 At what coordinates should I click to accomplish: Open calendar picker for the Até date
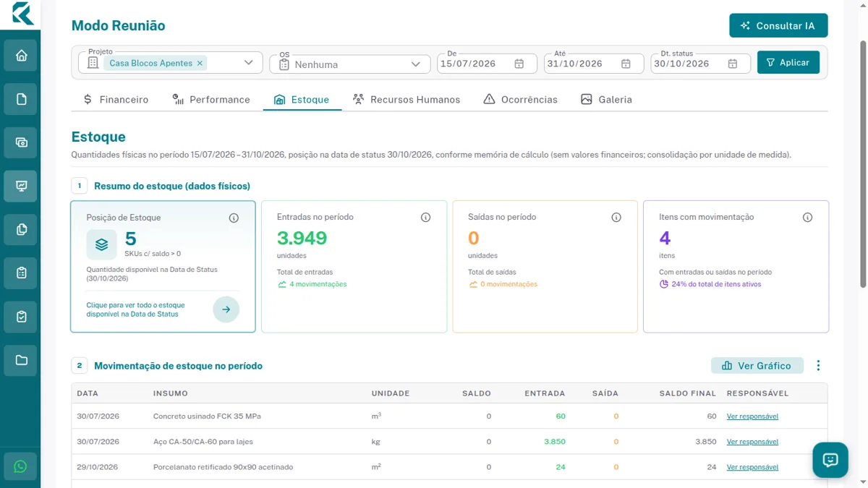pos(626,64)
